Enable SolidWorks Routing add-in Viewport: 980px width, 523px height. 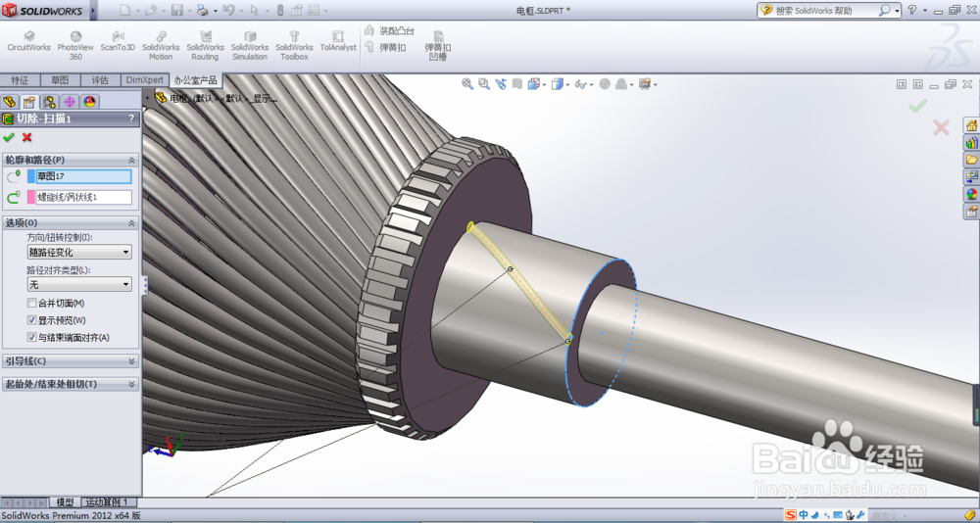pyautogui.click(x=205, y=46)
